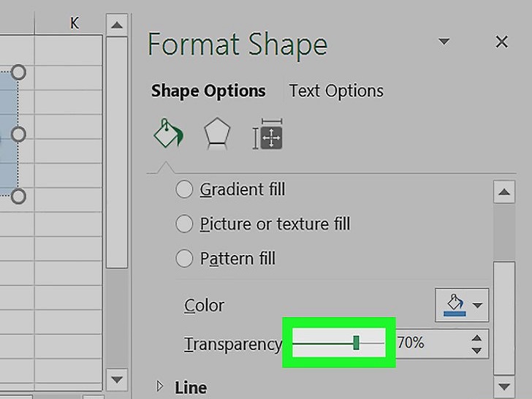Image resolution: width=532 pixels, height=399 pixels.
Task: Increase transparency with the up spinner
Action: pyautogui.click(x=476, y=338)
